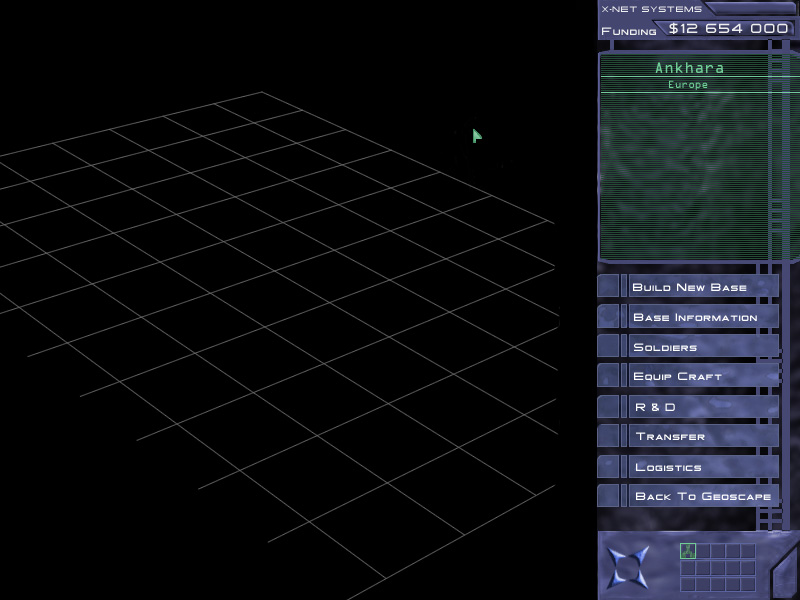This screenshot has width=800, height=600.
Task: Select the empty base slot beside the green one
Action: pyautogui.click(x=704, y=551)
